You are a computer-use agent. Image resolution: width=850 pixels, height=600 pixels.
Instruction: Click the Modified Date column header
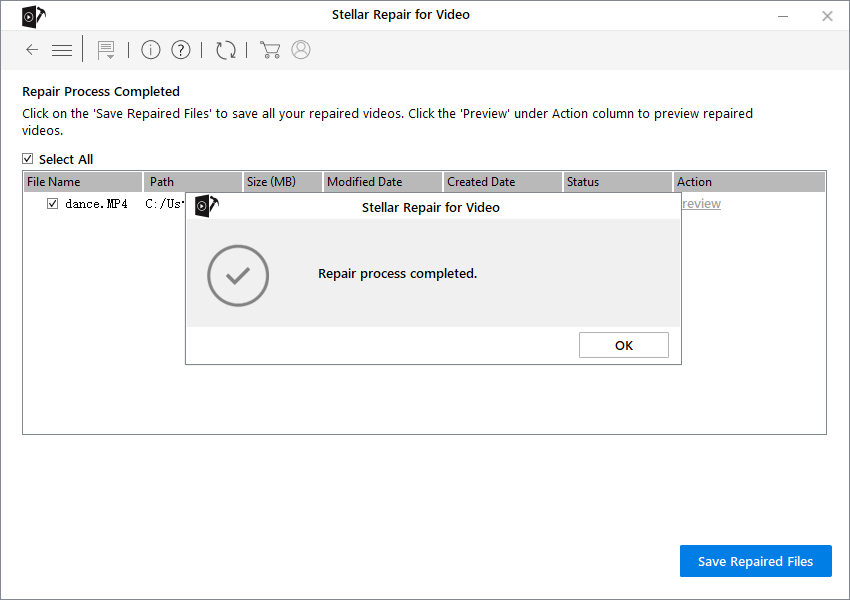(383, 182)
